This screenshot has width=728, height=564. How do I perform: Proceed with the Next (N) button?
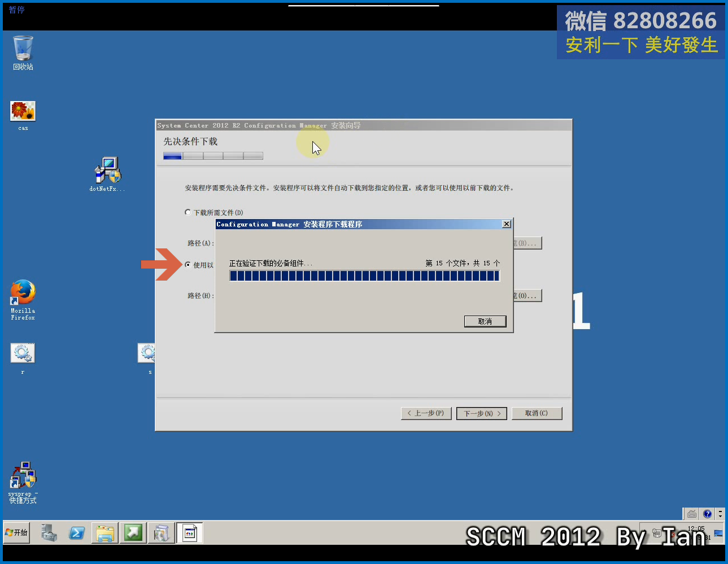482,413
